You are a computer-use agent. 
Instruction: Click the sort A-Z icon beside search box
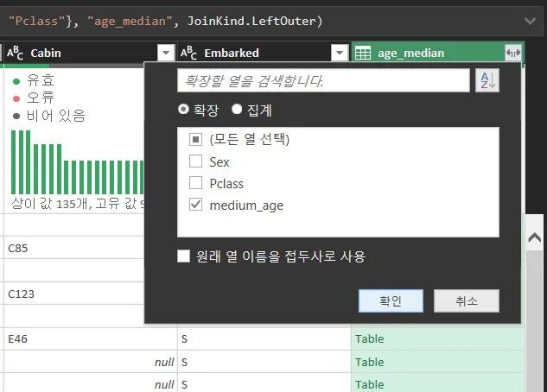coord(487,81)
